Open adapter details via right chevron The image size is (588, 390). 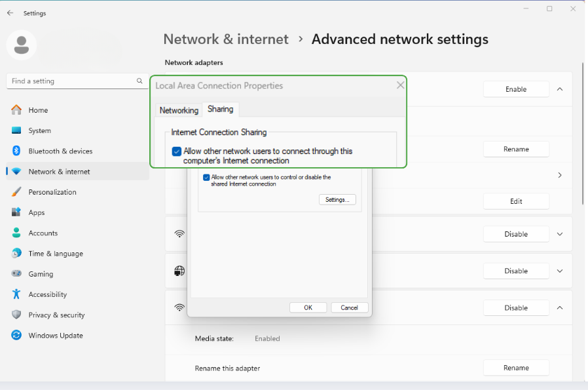click(559, 175)
